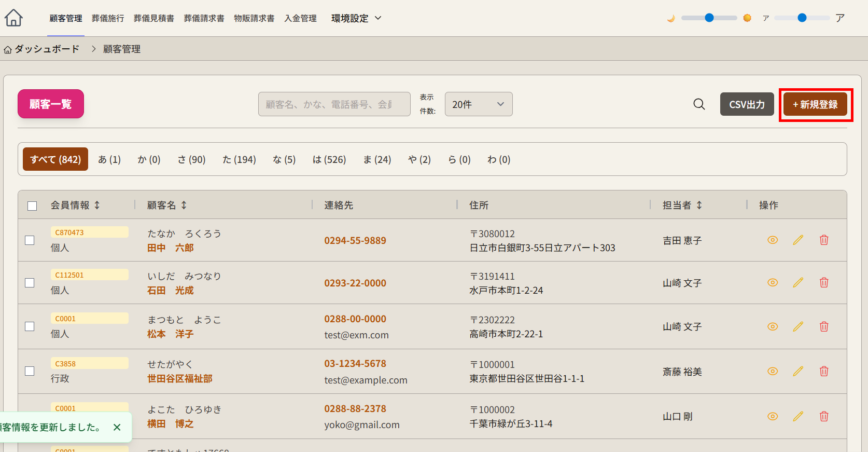
Task: Filter customers by the は (526) tab
Action: pos(329,160)
